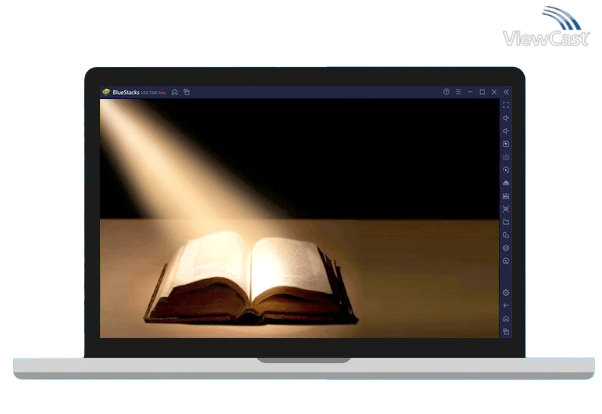Open the Home tab icon in title bar
602x414 pixels.
click(175, 92)
